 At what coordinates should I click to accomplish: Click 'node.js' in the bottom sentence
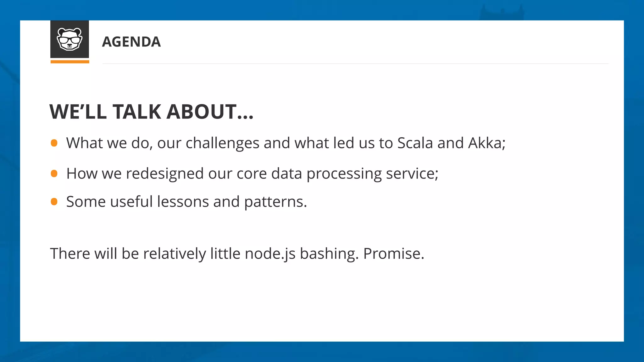click(x=270, y=254)
